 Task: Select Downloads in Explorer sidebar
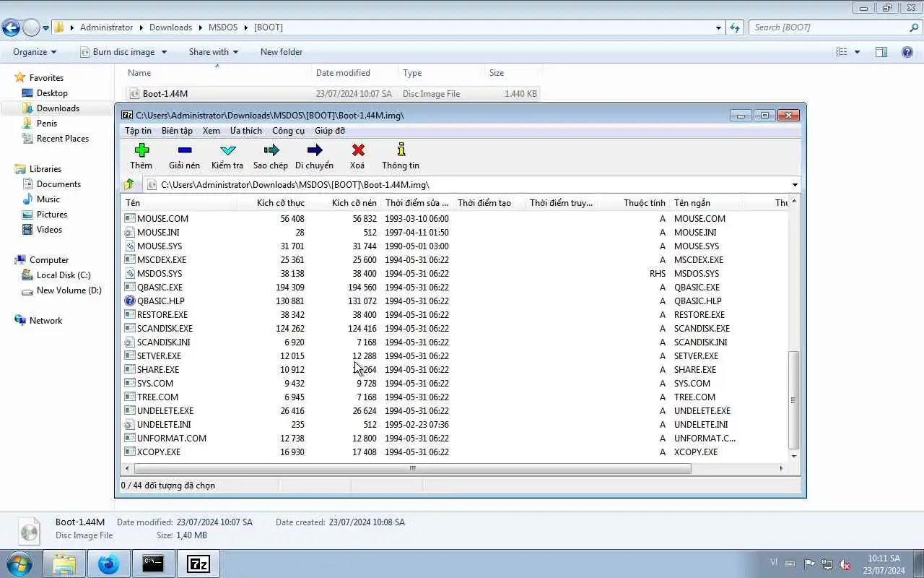tap(58, 108)
